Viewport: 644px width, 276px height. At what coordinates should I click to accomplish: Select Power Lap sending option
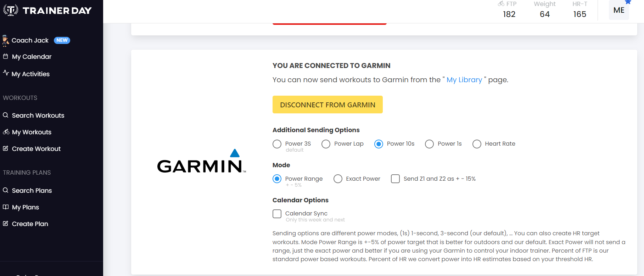(326, 144)
